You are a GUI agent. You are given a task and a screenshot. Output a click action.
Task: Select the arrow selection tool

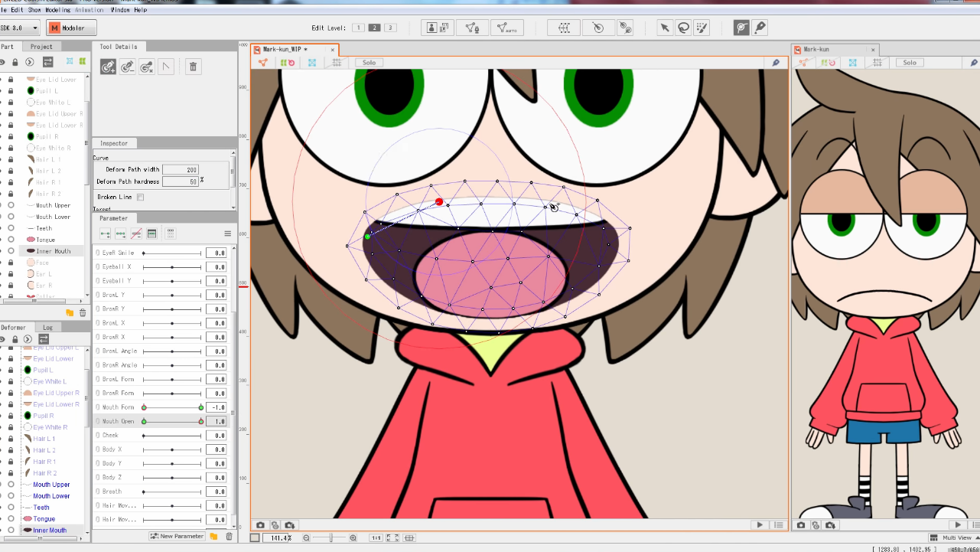(665, 28)
